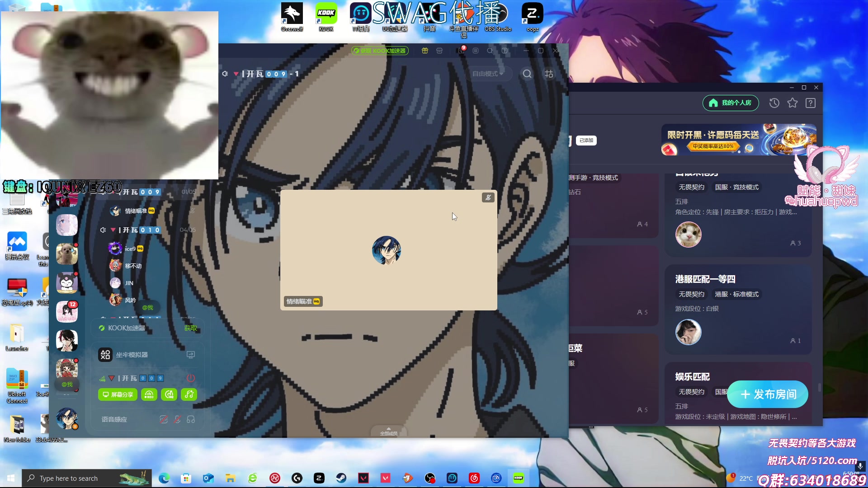Viewport: 868px width, 488px height.
Task: Click the round search button in voice channel header
Action: (527, 74)
